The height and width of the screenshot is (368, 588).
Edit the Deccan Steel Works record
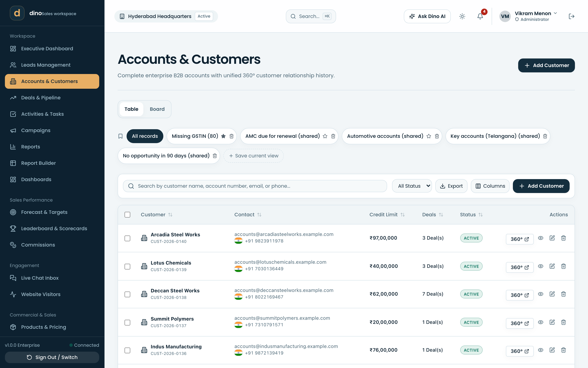pyautogui.click(x=552, y=294)
